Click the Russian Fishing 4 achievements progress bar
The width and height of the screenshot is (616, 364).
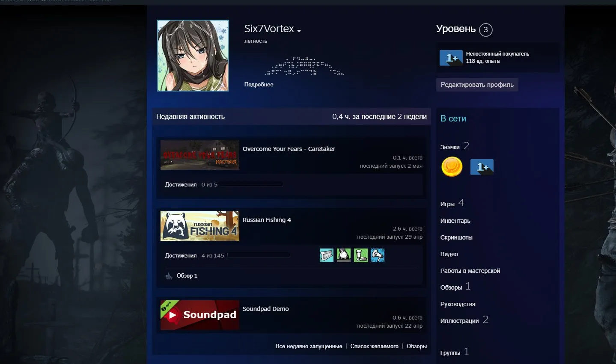(x=259, y=255)
